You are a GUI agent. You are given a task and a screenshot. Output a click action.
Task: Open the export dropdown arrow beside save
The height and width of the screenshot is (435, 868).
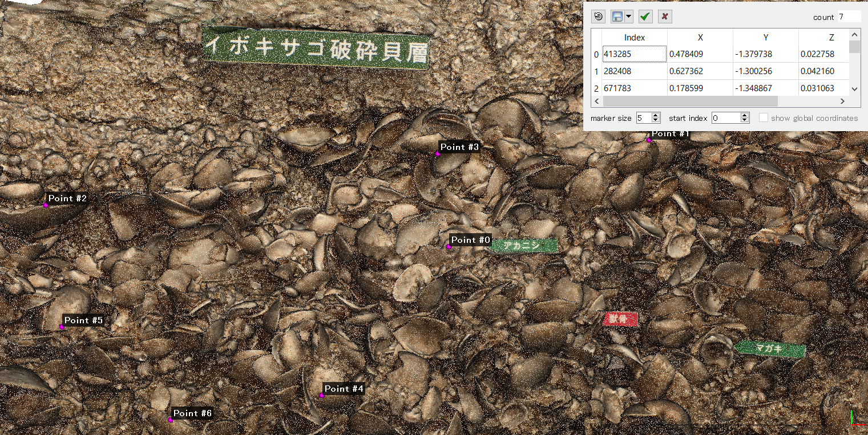pyautogui.click(x=629, y=17)
